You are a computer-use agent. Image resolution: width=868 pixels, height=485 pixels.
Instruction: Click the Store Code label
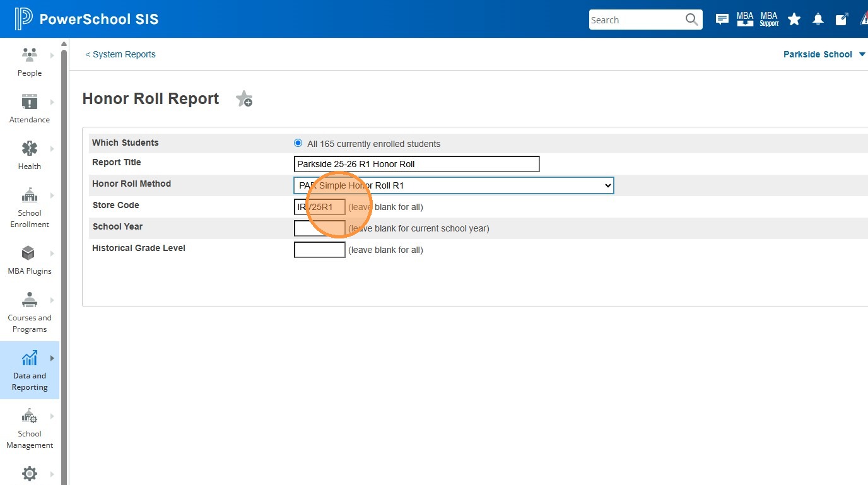tap(115, 205)
